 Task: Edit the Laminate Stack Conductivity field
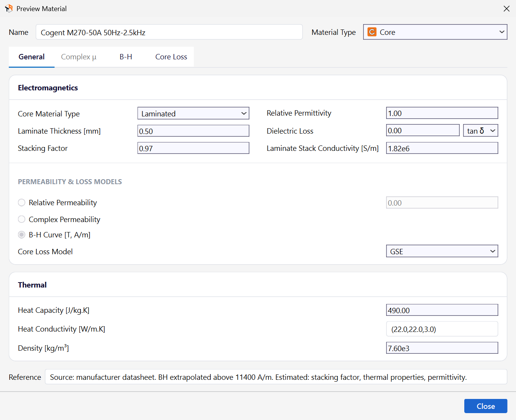pos(442,148)
